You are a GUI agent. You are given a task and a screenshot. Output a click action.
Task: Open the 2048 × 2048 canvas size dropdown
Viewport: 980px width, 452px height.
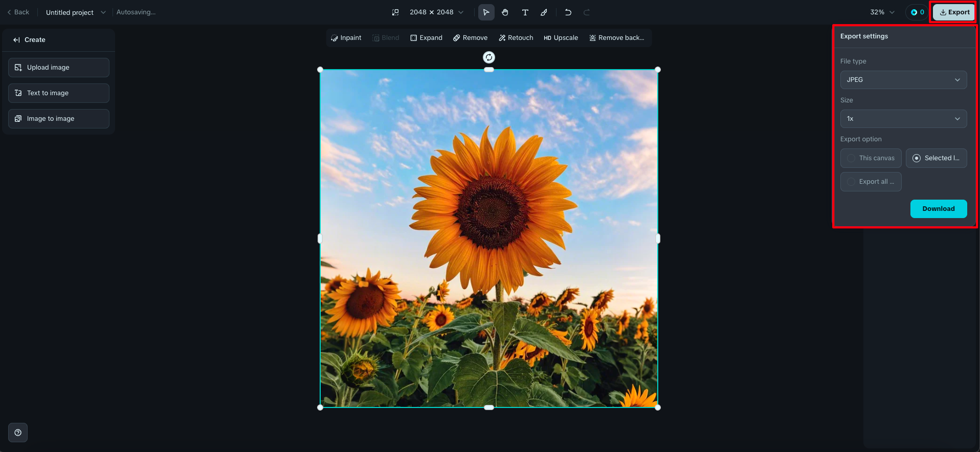(x=436, y=12)
